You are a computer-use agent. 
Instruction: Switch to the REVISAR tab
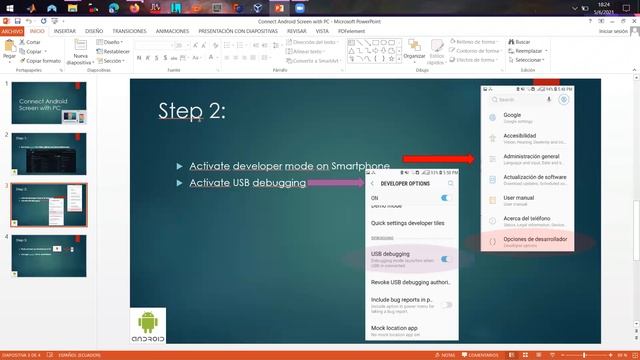click(297, 31)
